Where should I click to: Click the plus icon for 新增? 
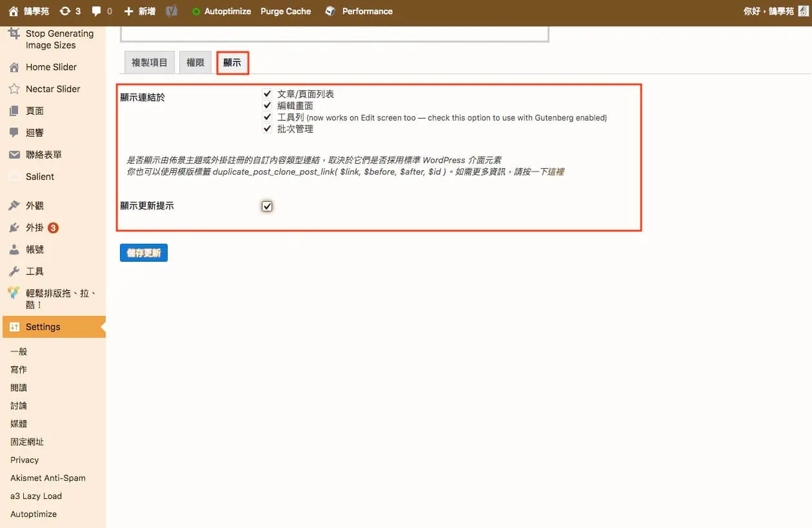coord(128,11)
